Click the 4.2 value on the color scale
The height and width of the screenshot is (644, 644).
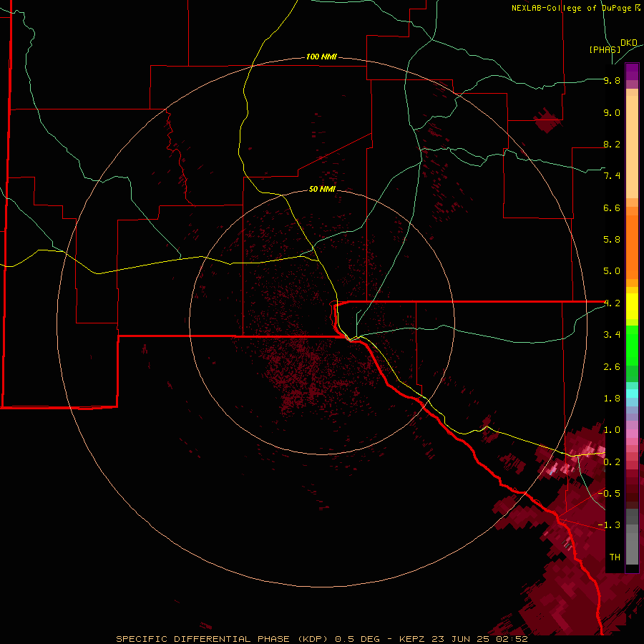[612, 303]
